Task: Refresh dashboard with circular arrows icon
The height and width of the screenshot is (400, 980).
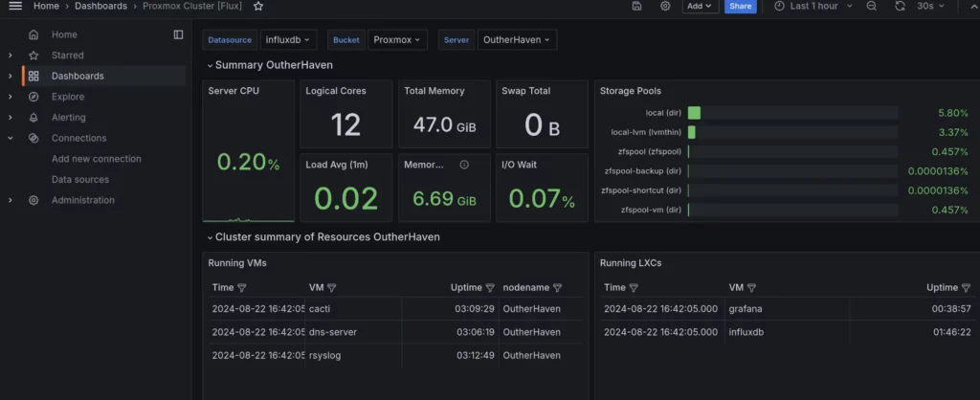Action: 900,6
